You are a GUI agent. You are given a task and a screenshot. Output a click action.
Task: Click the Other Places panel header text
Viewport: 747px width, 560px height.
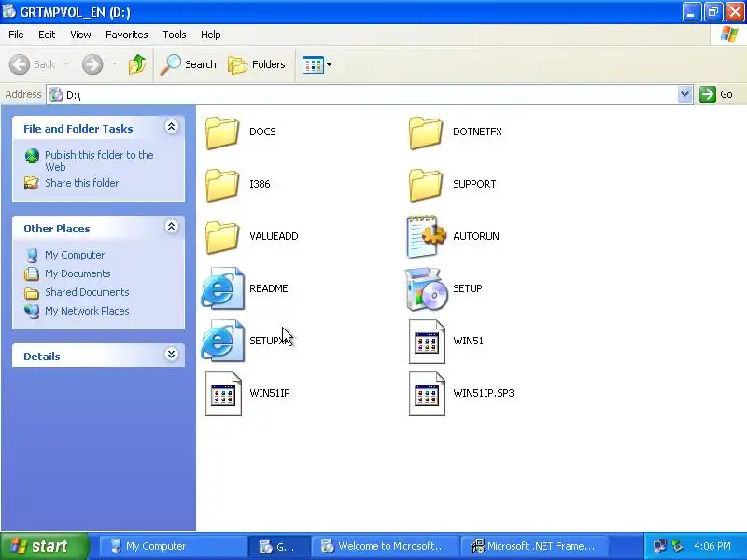pyautogui.click(x=57, y=229)
